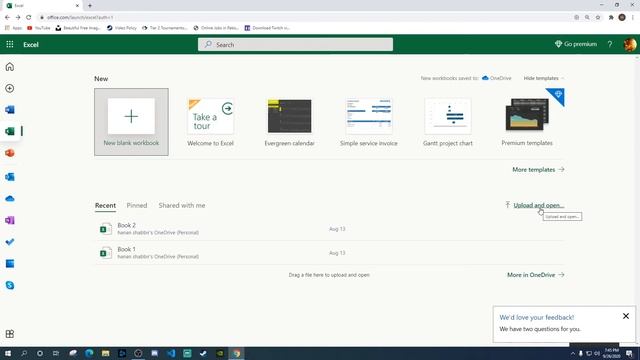The width and height of the screenshot is (640, 360).
Task: Open Chrome three-dot menu
Action: pyautogui.click(x=633, y=17)
